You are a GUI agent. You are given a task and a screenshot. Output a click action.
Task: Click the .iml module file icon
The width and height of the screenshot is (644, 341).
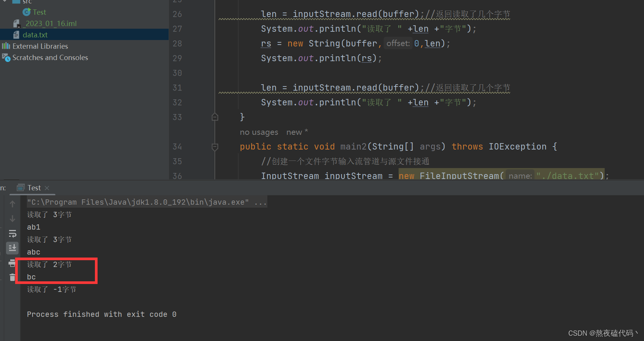tap(17, 23)
